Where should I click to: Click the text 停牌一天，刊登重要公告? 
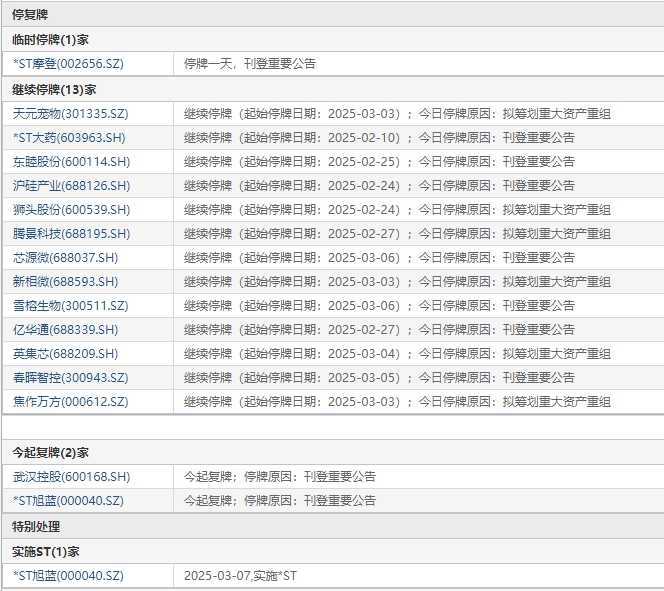point(250,64)
